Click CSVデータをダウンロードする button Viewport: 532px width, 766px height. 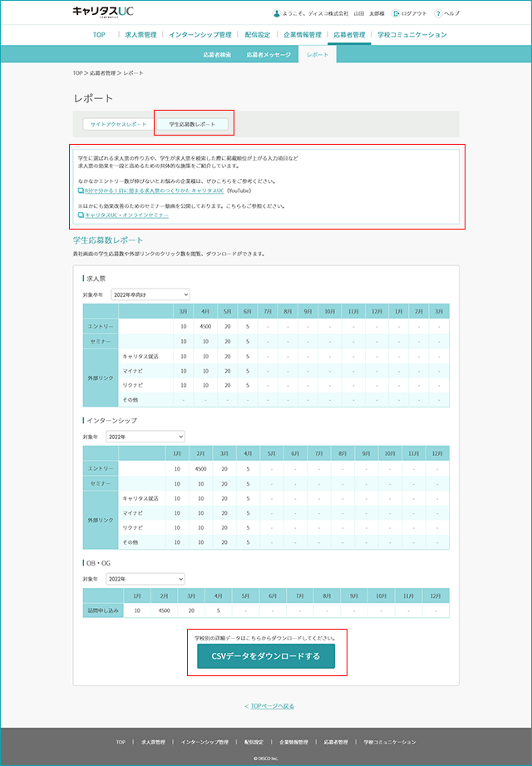[266, 656]
